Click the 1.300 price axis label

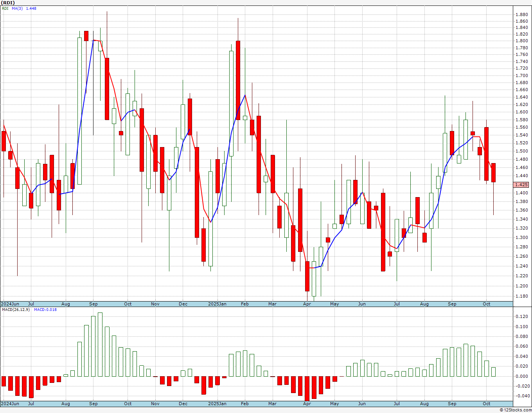tap(521, 237)
